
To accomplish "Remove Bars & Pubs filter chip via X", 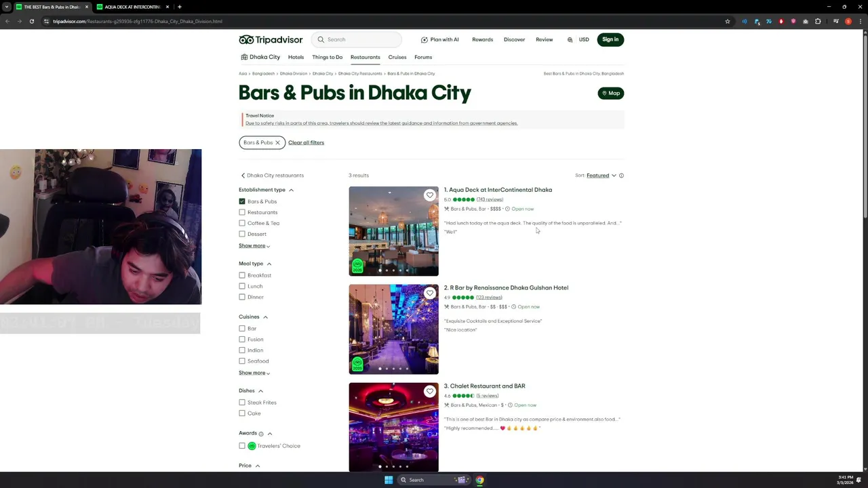I will click(277, 142).
